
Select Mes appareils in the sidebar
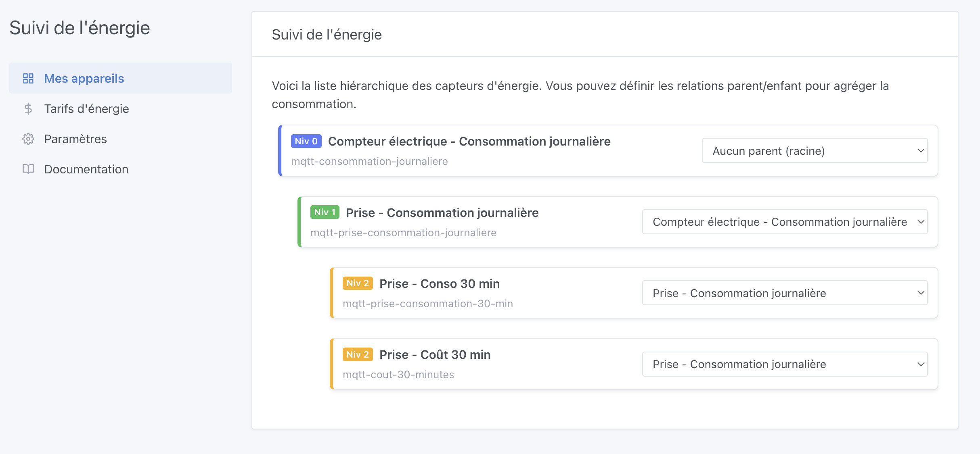[x=84, y=78]
